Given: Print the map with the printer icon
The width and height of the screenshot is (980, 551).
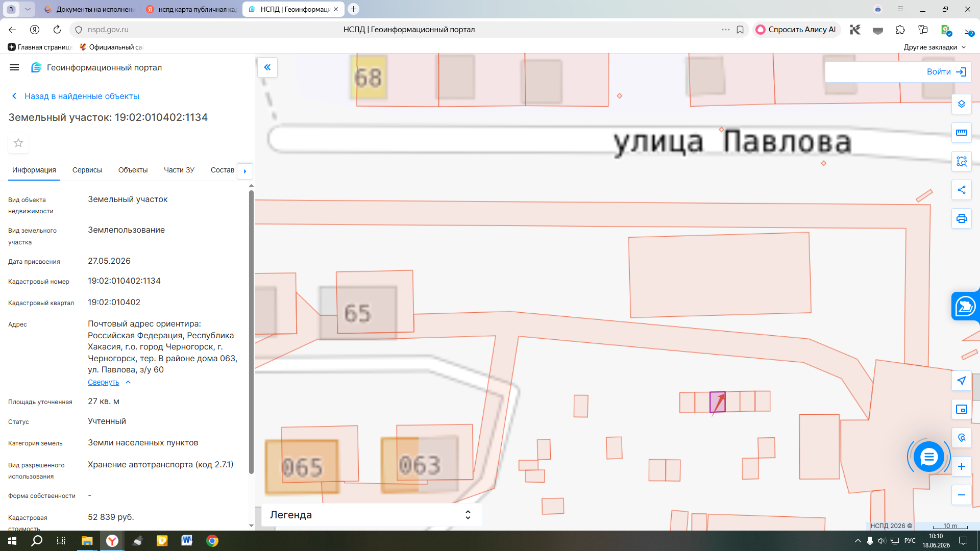Looking at the screenshot, I should pos(962,218).
